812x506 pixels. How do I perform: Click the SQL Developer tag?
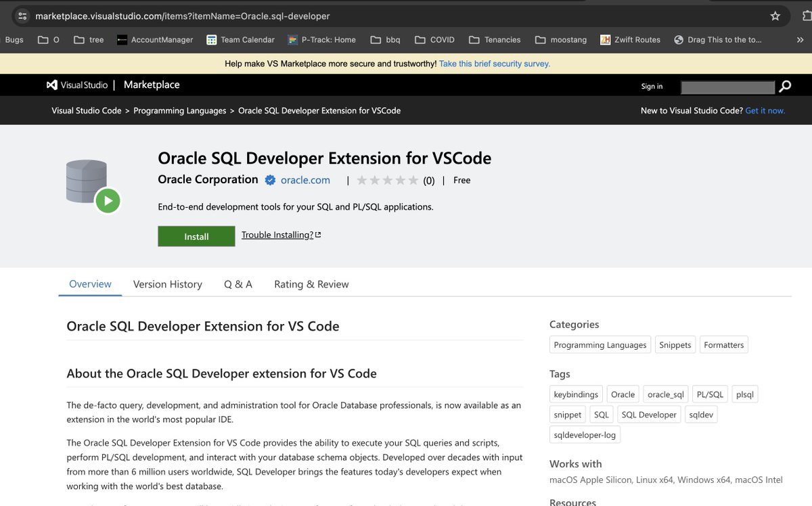point(649,415)
